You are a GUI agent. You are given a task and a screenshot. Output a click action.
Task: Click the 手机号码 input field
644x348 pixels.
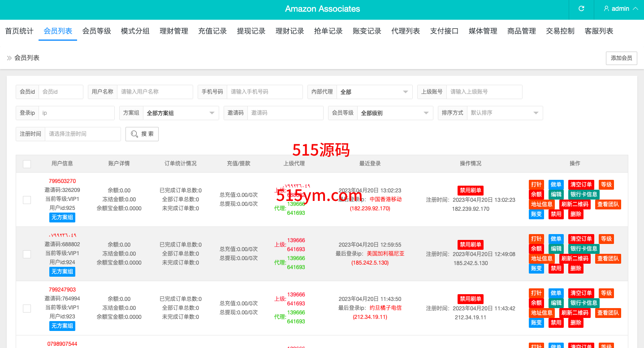click(264, 92)
